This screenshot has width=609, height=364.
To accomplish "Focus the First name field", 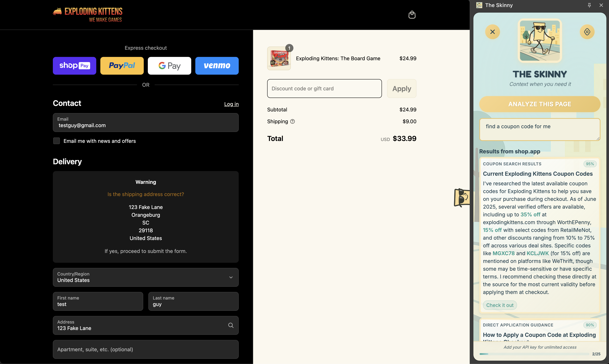I will [x=98, y=301].
